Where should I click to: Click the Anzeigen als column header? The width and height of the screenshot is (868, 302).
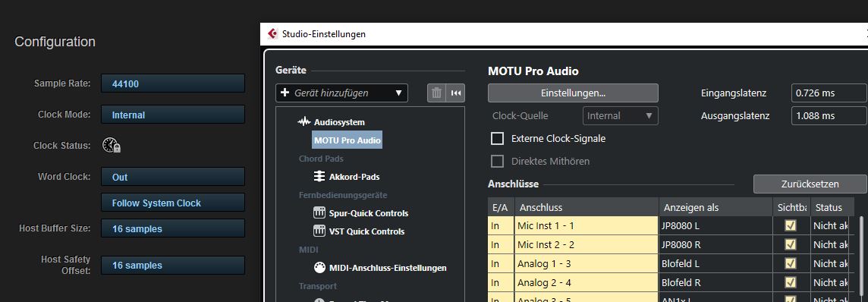tap(715, 207)
